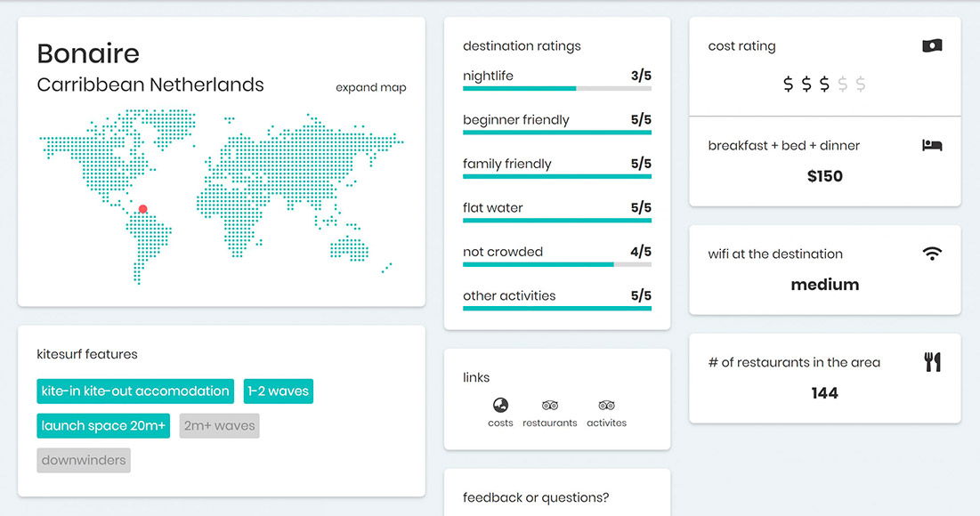The width and height of the screenshot is (980, 516).
Task: Toggle the 1-2 waves feature tag
Action: coord(278,391)
